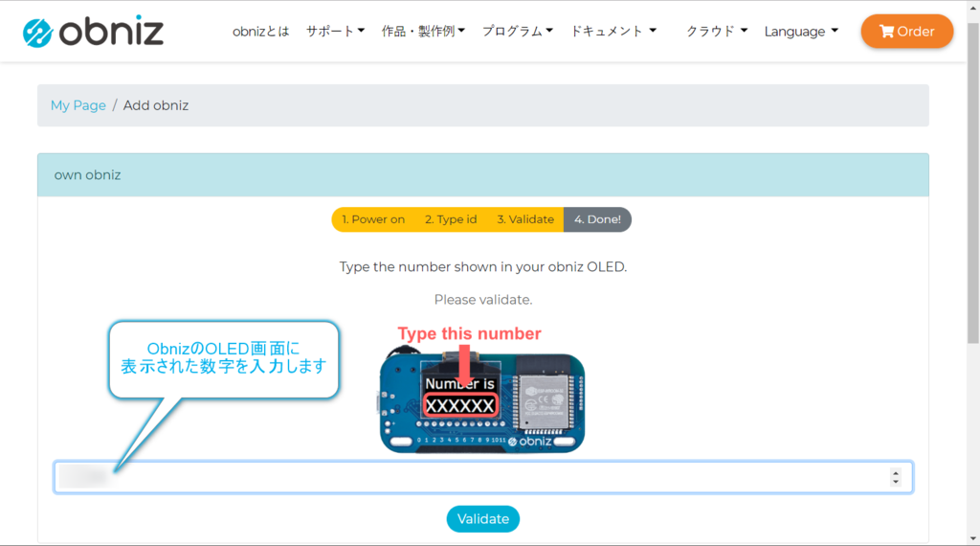Click the 'Add obniz' breadcrumb text
The width and height of the screenshot is (980, 546).
pos(156,105)
